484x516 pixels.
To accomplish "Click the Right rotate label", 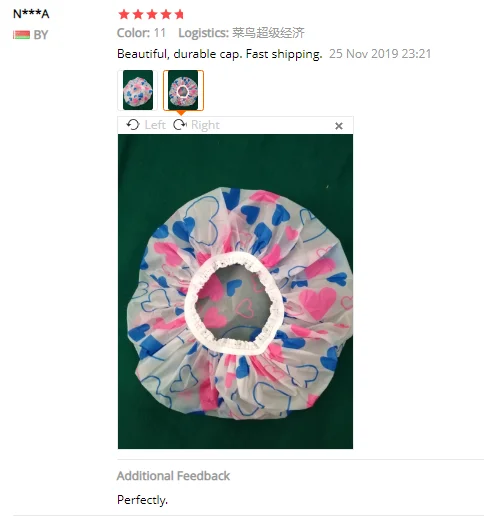I will point(205,125).
